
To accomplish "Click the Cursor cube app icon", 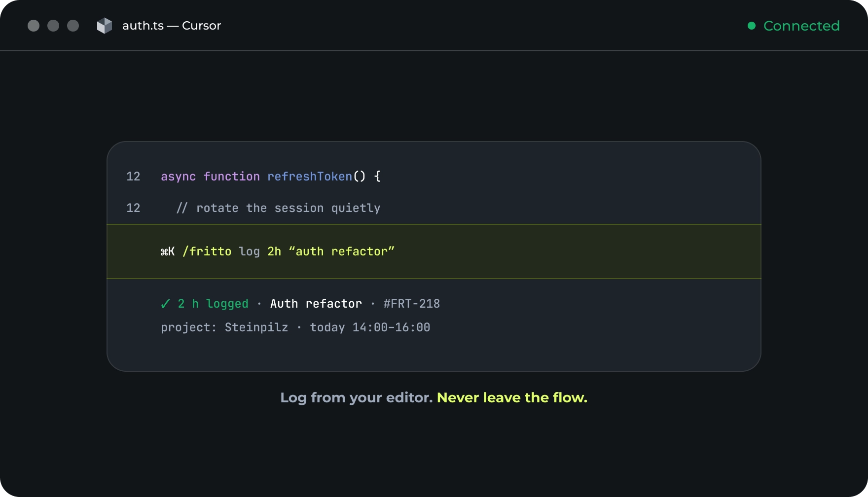I will point(105,26).
